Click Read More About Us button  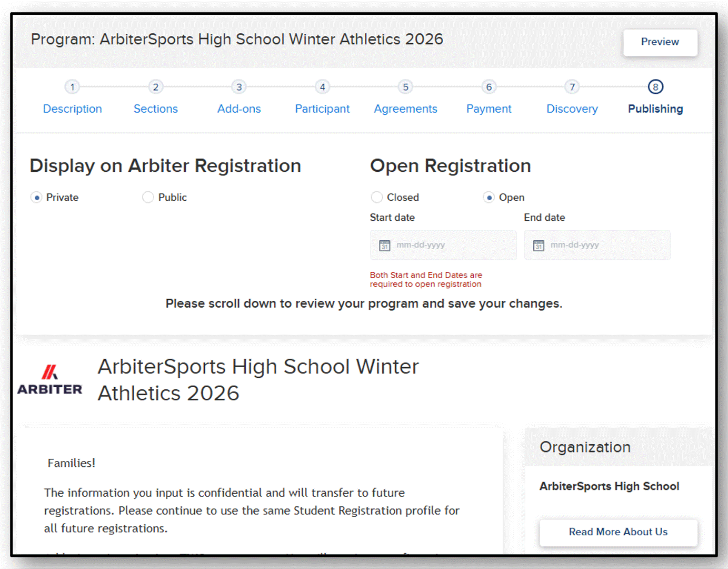click(x=618, y=532)
